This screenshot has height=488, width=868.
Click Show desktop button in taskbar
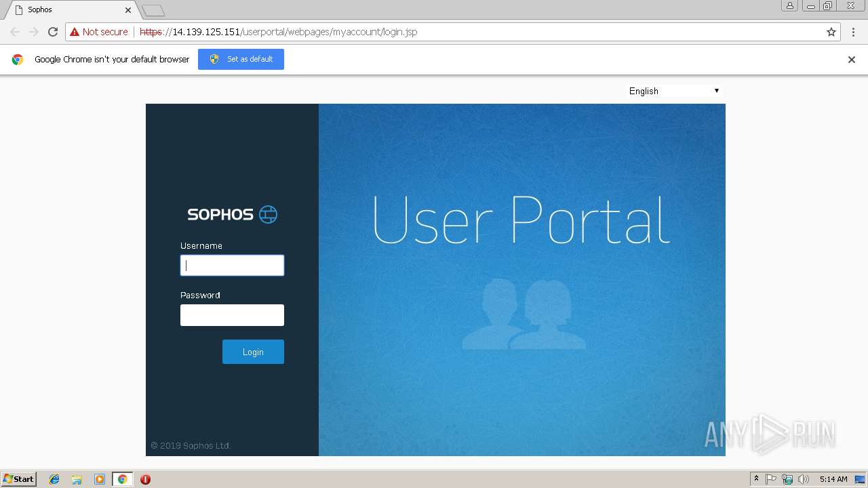click(861, 479)
